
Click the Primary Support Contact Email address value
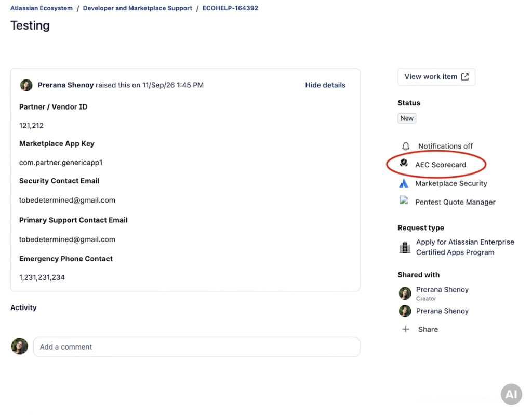(67, 239)
